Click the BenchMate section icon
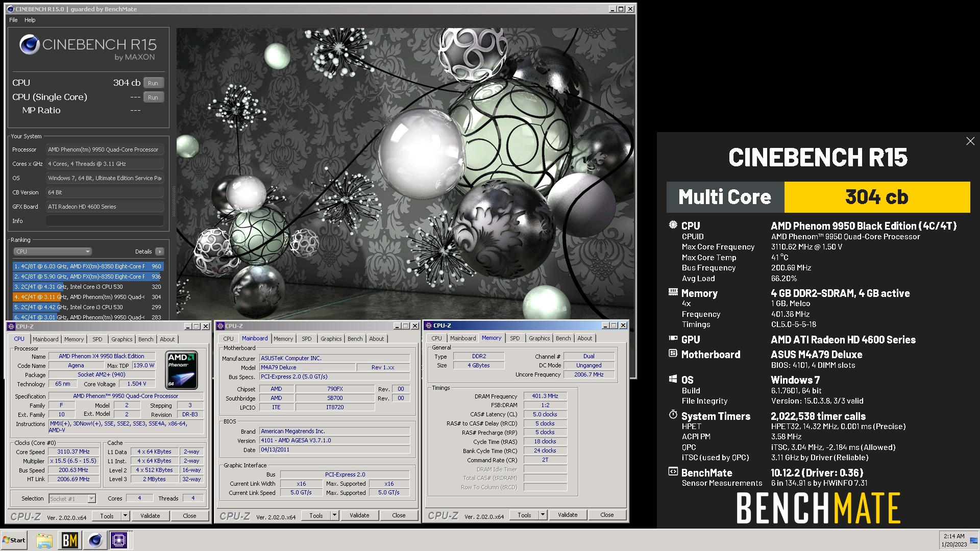The height and width of the screenshot is (551, 980). click(673, 471)
